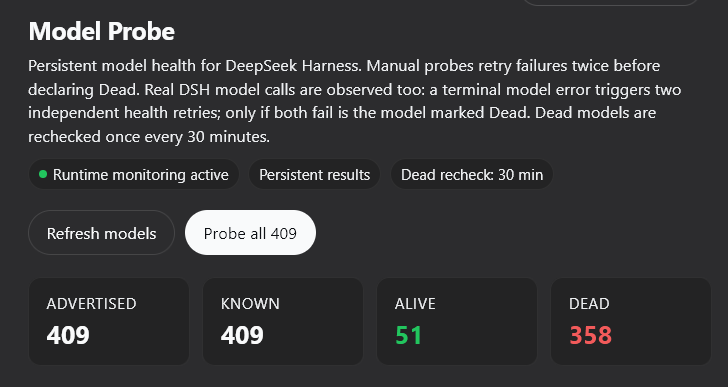The width and height of the screenshot is (728, 387).
Task: Open the DEAD stats card
Action: [631, 321]
